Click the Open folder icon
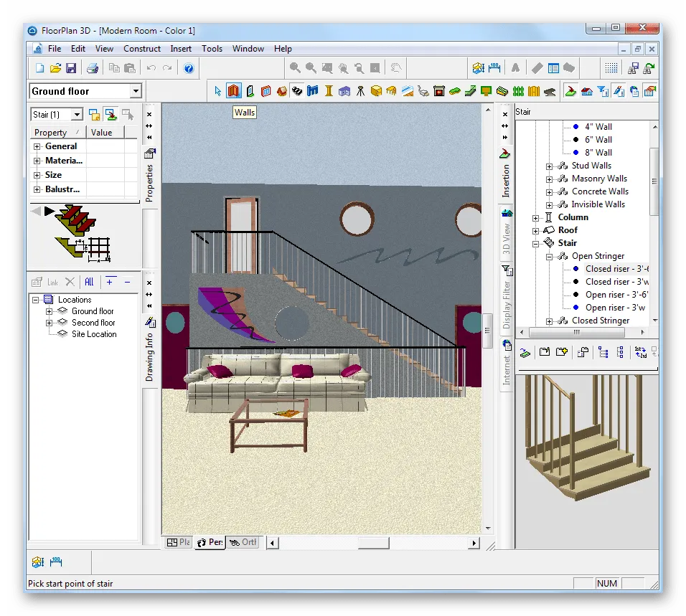This screenshot has width=686, height=616. click(55, 68)
